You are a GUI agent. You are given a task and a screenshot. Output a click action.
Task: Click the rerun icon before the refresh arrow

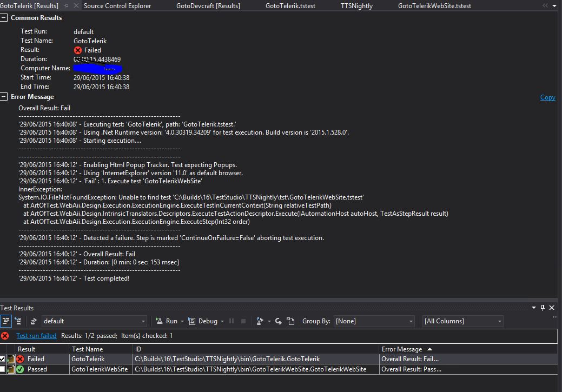click(260, 321)
